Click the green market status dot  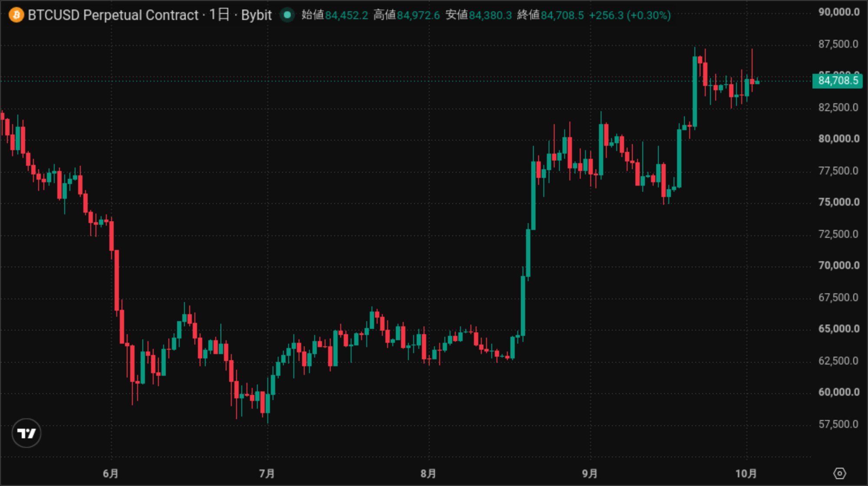(287, 15)
